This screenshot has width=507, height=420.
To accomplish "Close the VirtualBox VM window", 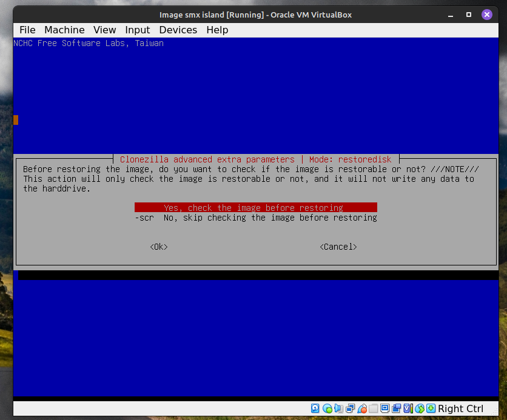I will click(x=487, y=15).
